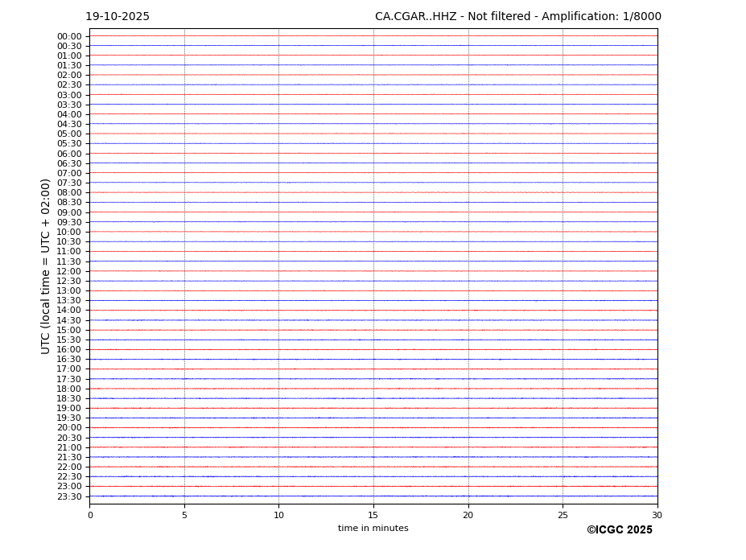Screen dimensions: 746x560
Task: Click the ©ICGC 2025 copyright text
Action: tap(619, 530)
